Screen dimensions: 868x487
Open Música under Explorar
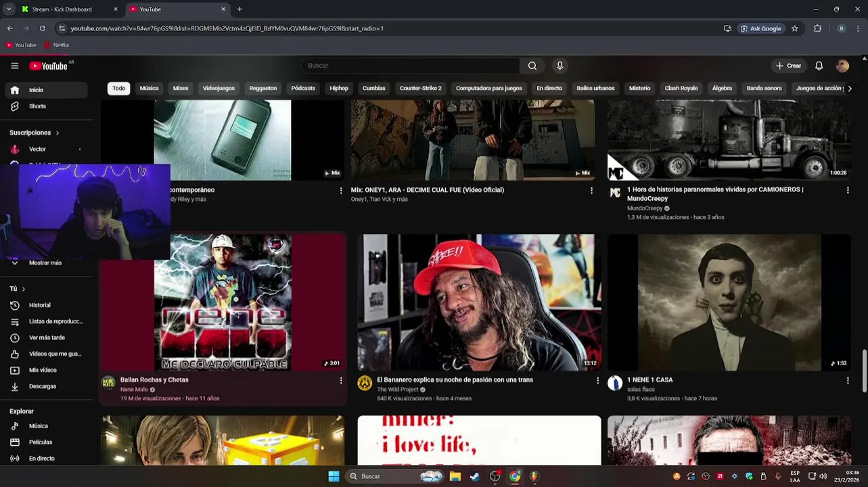(x=46, y=425)
